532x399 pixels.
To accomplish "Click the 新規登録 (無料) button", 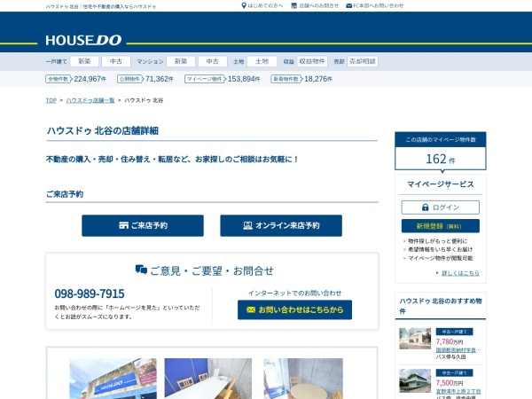I will [x=441, y=226].
